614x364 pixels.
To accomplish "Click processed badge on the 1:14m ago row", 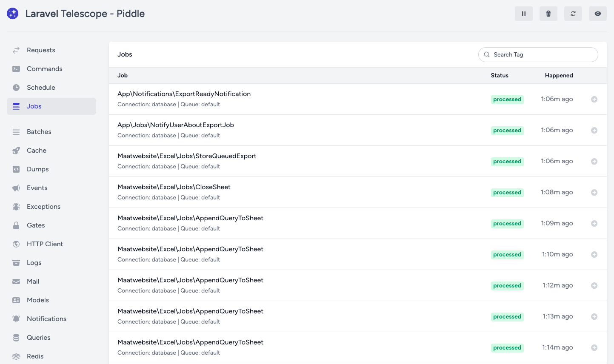I will pyautogui.click(x=507, y=348).
